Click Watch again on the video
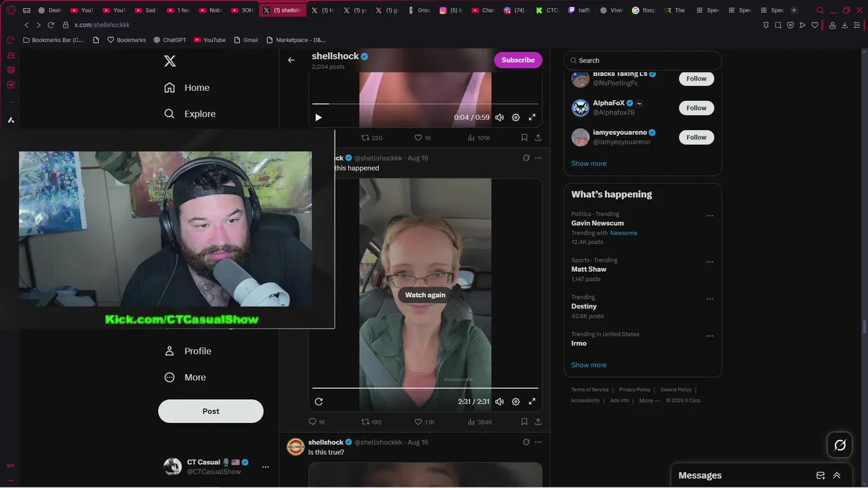 [425, 295]
